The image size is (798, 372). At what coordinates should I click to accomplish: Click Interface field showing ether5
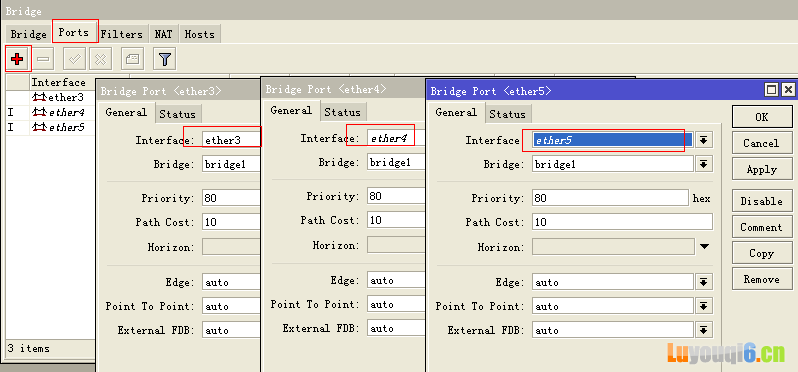coord(613,140)
